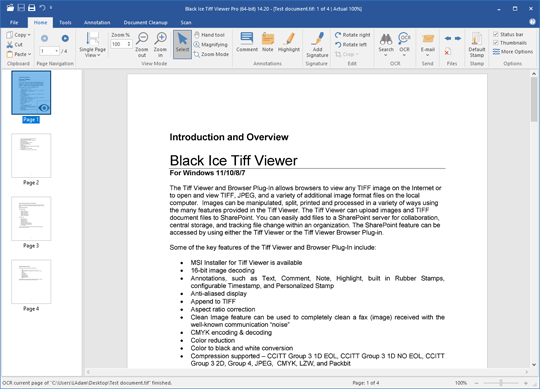Switch to the Annotation tab

(97, 23)
